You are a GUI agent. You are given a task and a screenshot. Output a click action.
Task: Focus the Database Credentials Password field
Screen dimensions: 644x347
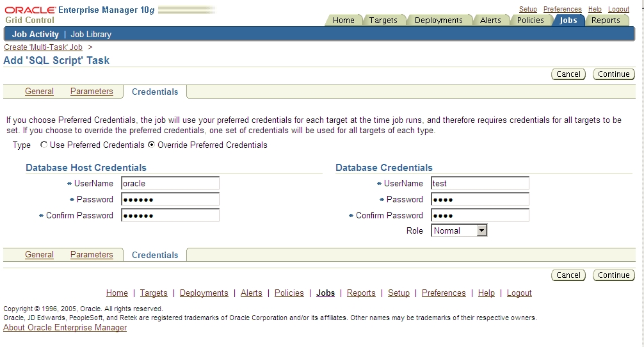coord(479,199)
